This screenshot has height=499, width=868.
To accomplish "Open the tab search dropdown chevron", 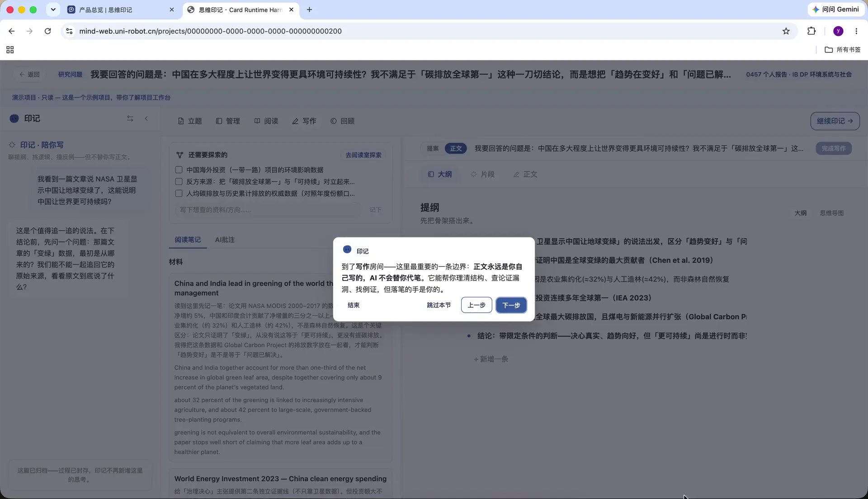I will pos(53,9).
